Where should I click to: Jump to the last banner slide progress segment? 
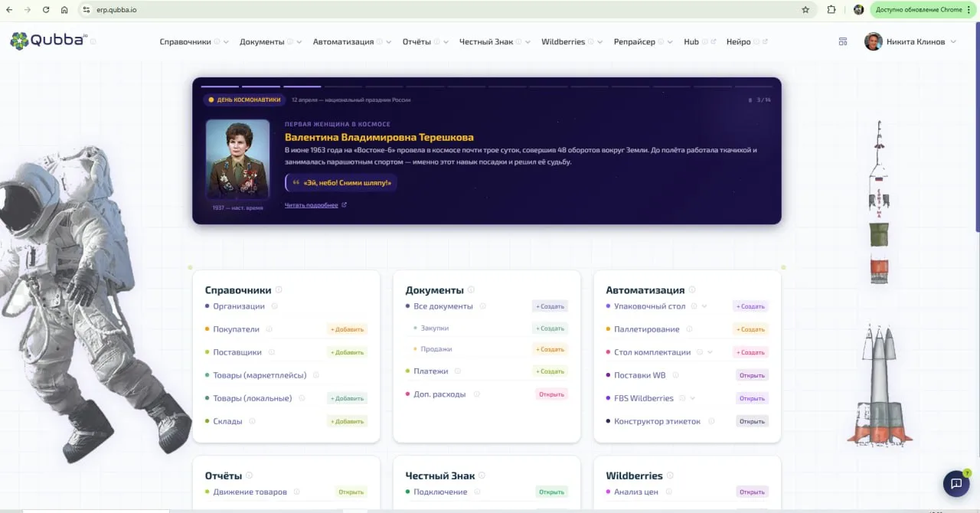753,87
